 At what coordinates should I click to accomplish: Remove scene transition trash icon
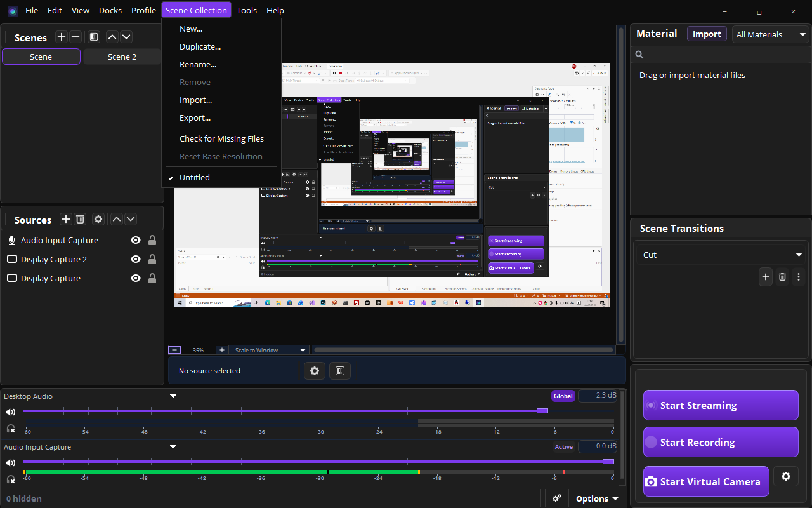pos(782,277)
